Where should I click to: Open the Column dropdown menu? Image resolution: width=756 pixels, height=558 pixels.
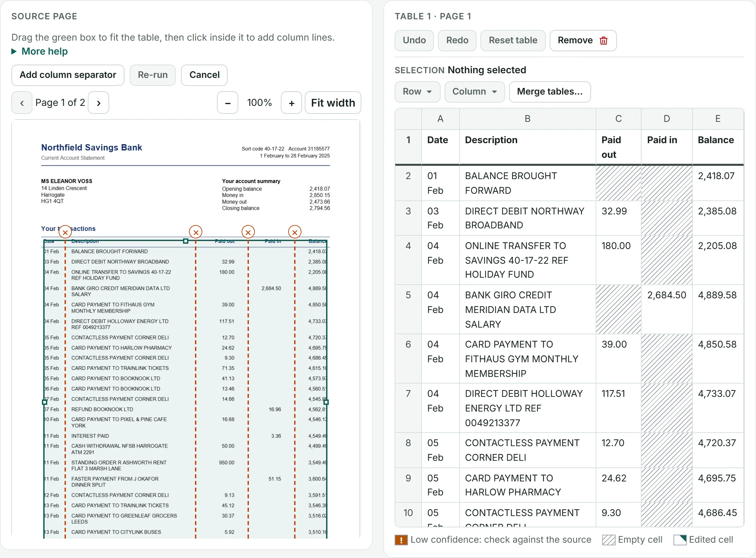click(x=474, y=92)
